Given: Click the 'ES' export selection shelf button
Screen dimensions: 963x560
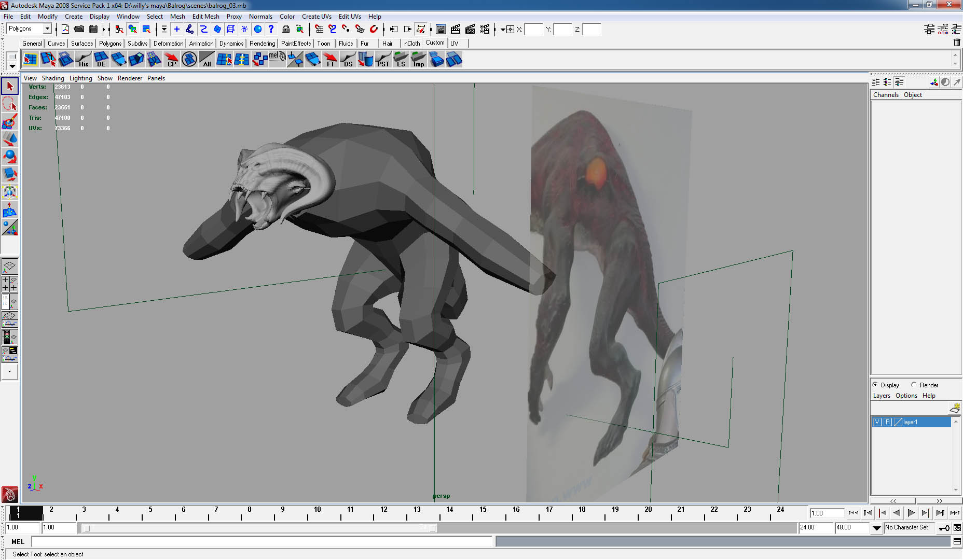Looking at the screenshot, I should [401, 59].
